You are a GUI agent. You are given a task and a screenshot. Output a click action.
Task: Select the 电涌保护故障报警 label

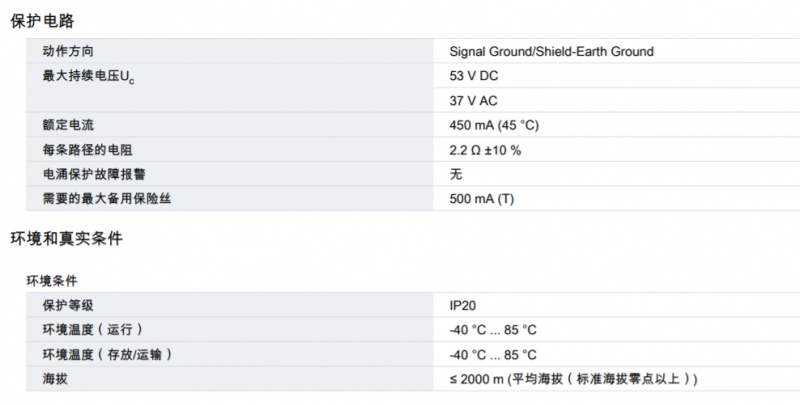pos(94,174)
